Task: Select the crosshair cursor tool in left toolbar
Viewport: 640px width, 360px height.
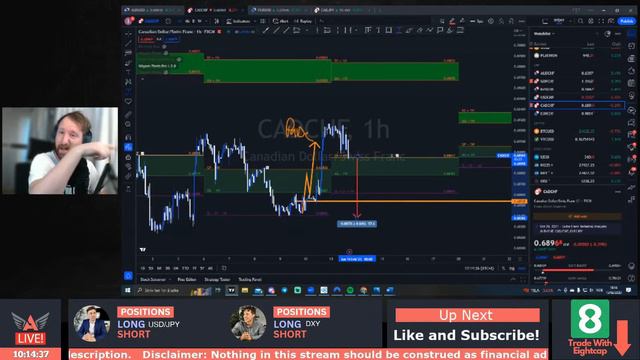Action: [129, 33]
